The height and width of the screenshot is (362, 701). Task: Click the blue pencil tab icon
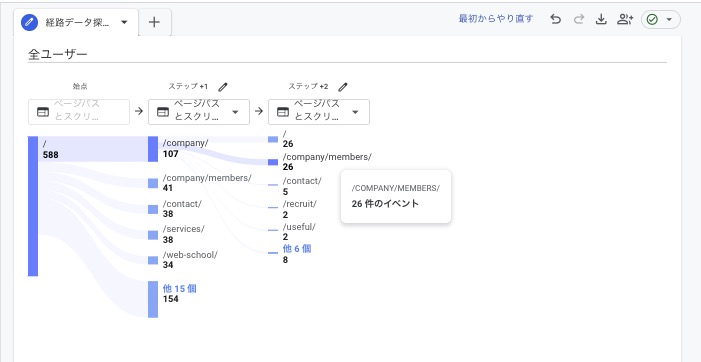(x=30, y=22)
